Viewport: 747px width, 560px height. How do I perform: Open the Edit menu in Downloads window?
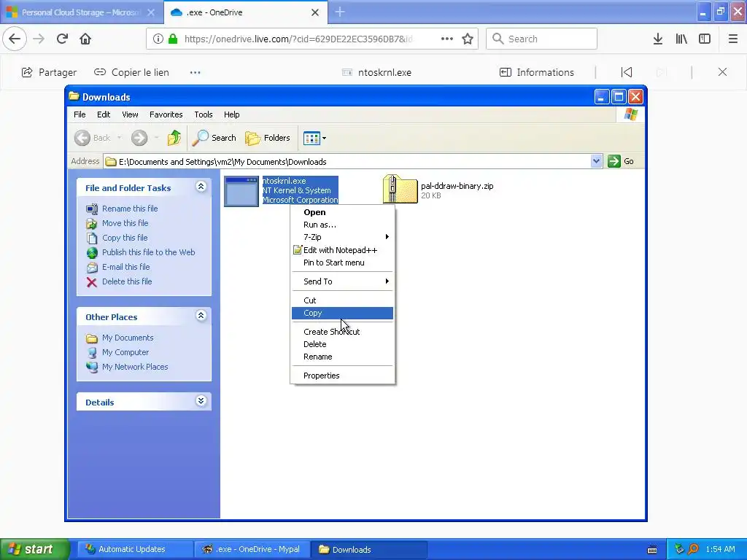point(104,114)
